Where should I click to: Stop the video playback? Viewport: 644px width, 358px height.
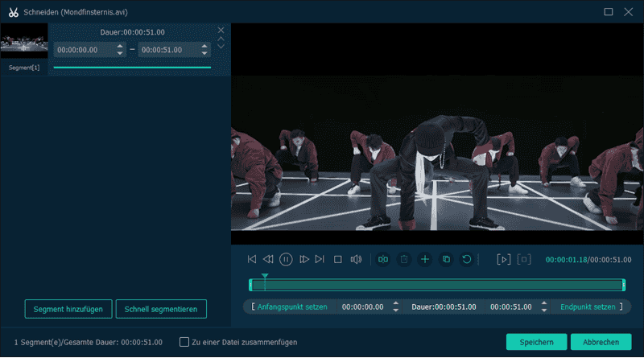337,260
